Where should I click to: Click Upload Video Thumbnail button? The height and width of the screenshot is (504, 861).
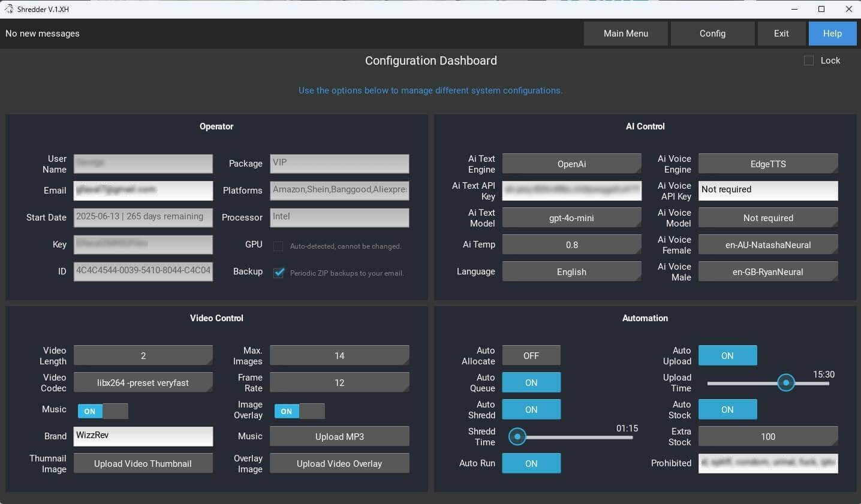(143, 463)
